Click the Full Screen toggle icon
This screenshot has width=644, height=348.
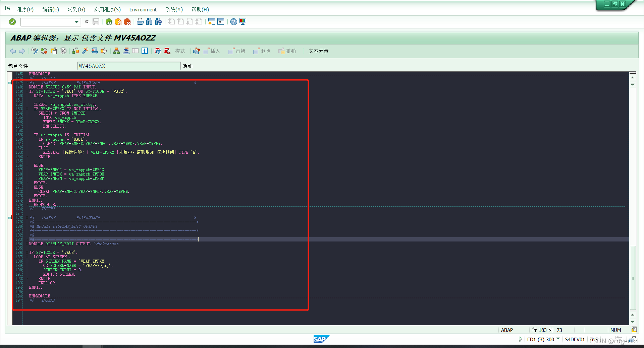(135, 51)
